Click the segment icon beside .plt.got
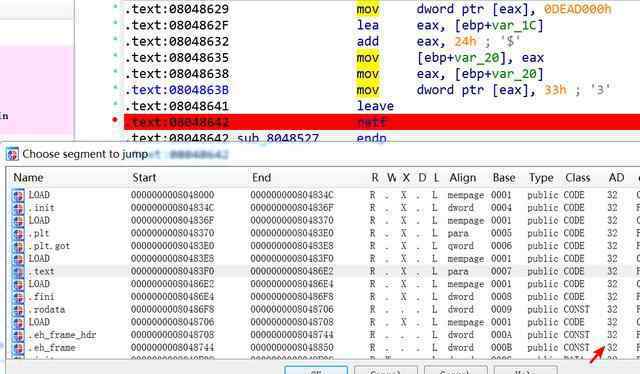Image resolution: width=640 pixels, height=374 pixels. pos(18,246)
